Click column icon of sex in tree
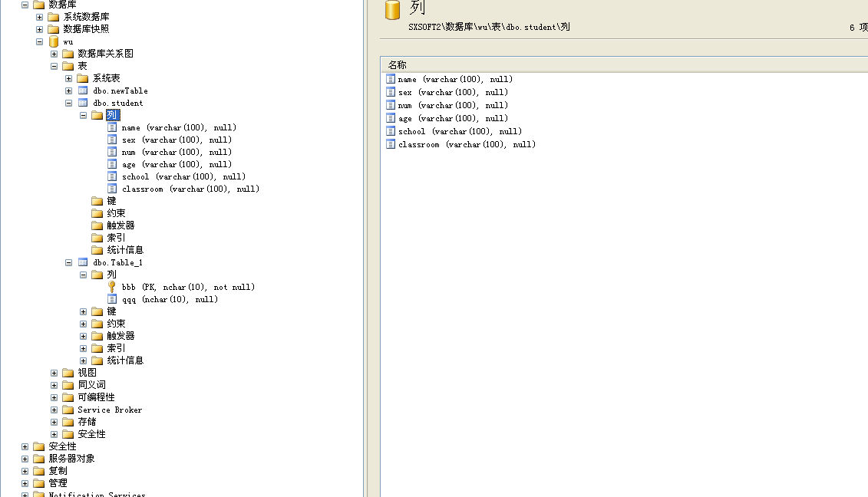The width and height of the screenshot is (868, 497). pos(112,140)
